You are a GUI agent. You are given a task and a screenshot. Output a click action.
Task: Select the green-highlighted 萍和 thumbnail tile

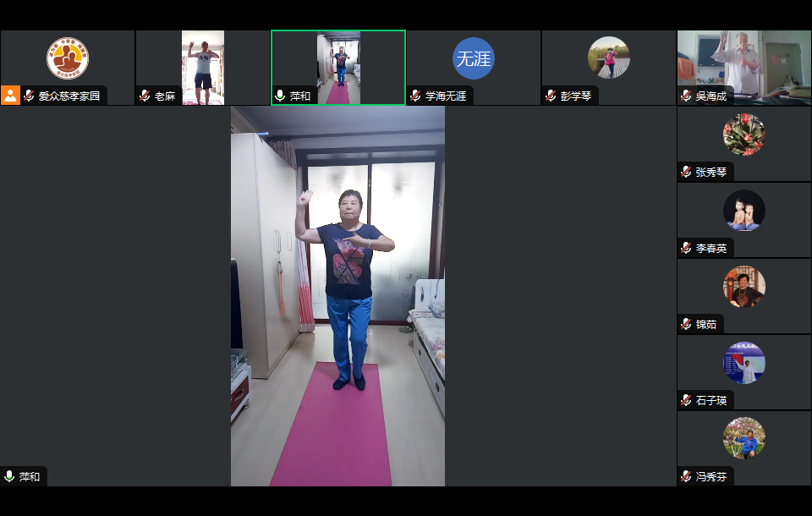pyautogui.click(x=338, y=66)
